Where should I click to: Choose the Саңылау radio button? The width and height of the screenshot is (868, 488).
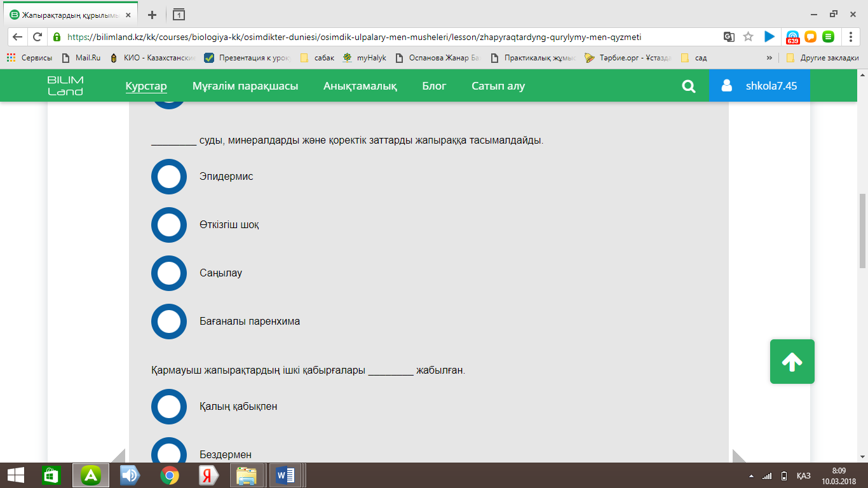(169, 273)
